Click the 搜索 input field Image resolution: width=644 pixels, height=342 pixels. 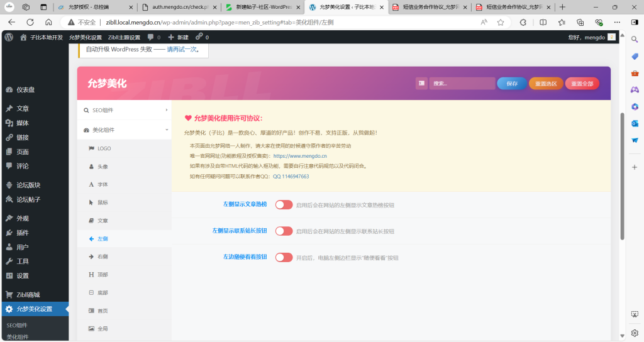click(x=462, y=84)
